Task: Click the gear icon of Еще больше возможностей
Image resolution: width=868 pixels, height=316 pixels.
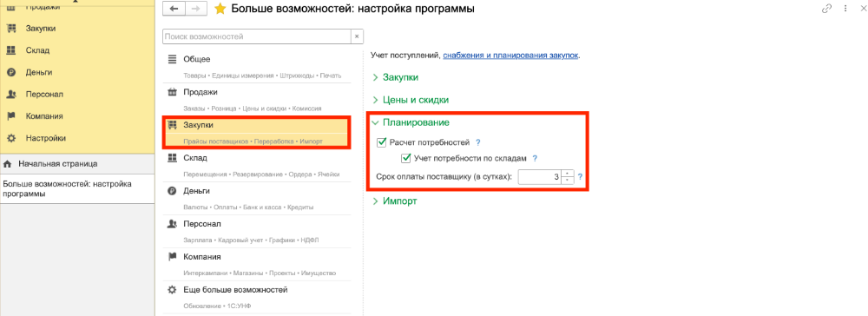Action: pos(172,290)
